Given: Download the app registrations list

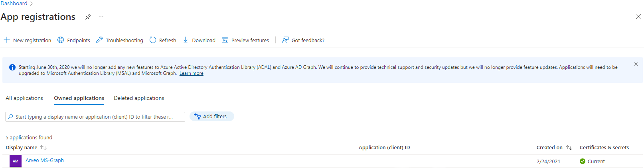Looking at the screenshot, I should coord(199,40).
